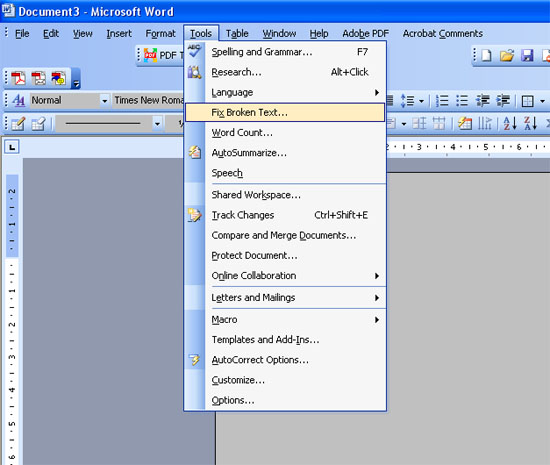Image resolution: width=550 pixels, height=465 pixels.
Task: Click the Outside Border icon
Action: [x=527, y=101]
